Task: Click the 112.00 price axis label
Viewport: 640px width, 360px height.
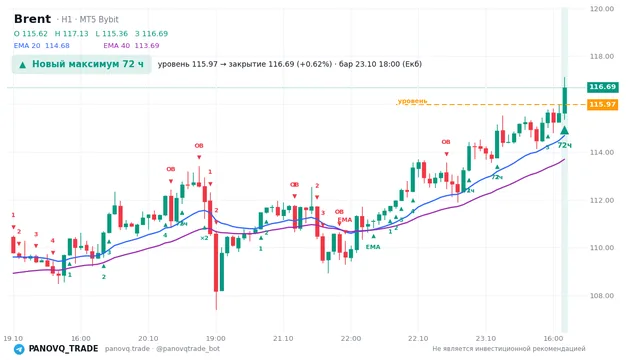Action: click(x=602, y=200)
